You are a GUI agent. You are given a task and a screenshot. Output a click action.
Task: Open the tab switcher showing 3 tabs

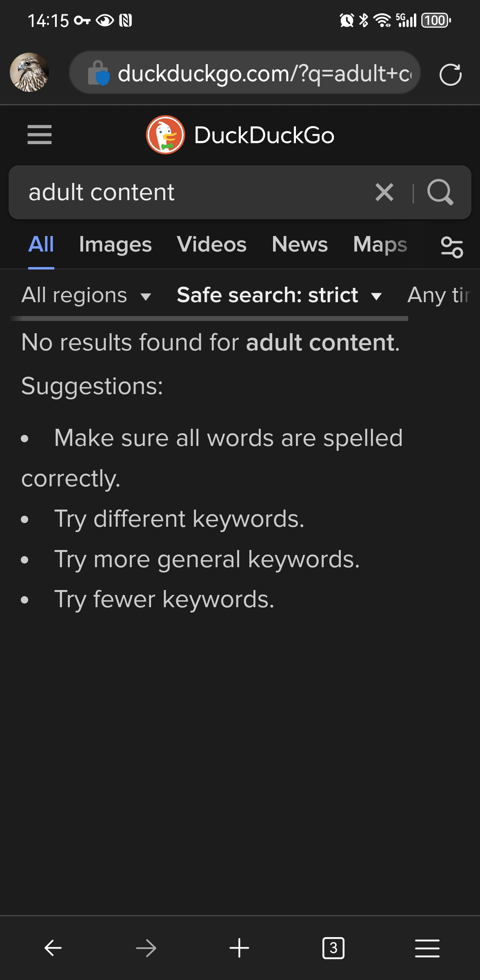pyautogui.click(x=333, y=948)
